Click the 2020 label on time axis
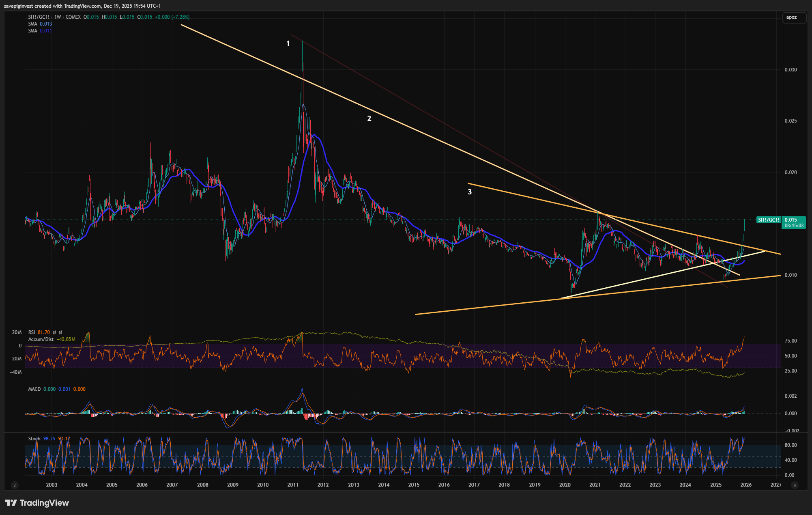This screenshot has width=812, height=515. tap(565, 485)
